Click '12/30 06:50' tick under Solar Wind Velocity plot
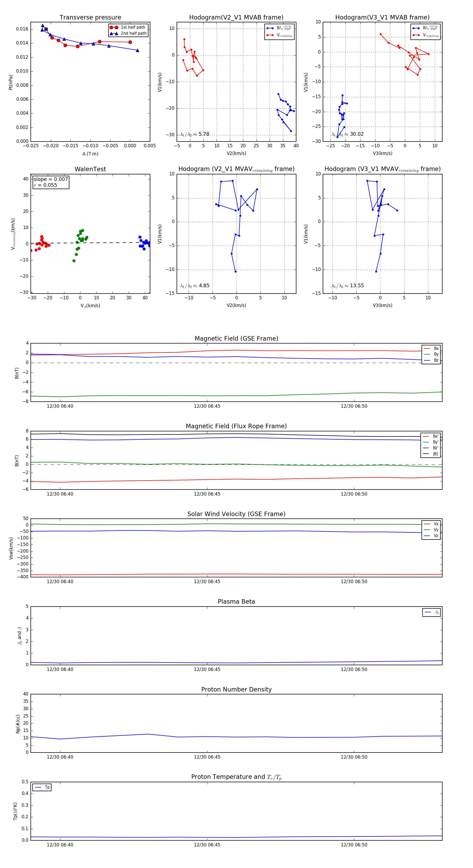 click(x=354, y=582)
